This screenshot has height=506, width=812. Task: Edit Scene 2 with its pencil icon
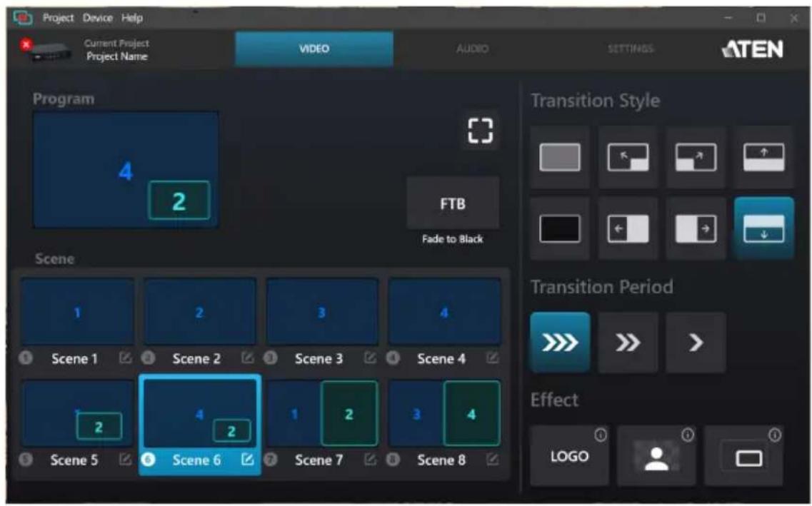248,358
